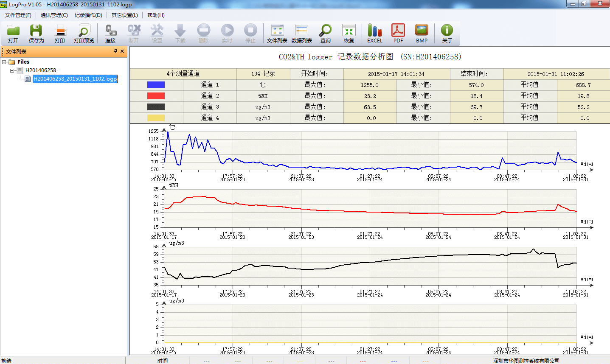The height and width of the screenshot is (364, 610).
Task: Open the File Management (文件管理) menu
Action: tap(18, 15)
